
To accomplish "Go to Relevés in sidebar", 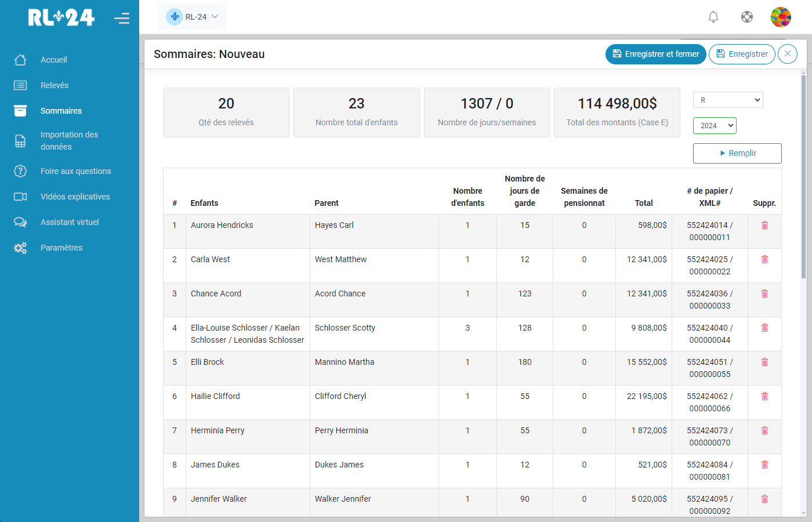I will point(55,85).
